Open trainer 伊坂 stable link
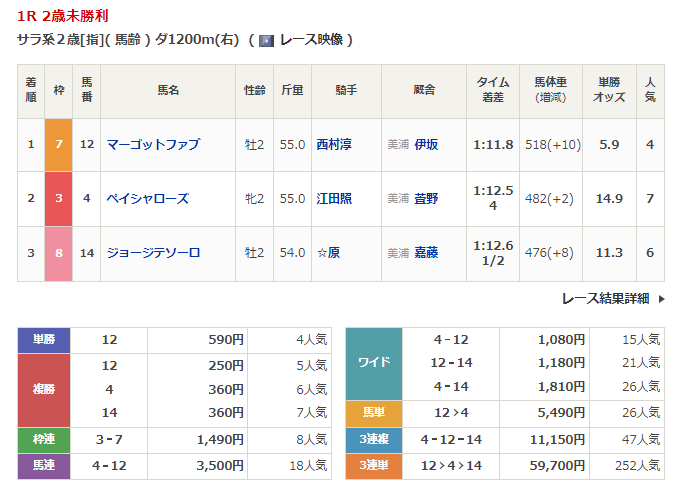679x487 pixels. tap(426, 145)
